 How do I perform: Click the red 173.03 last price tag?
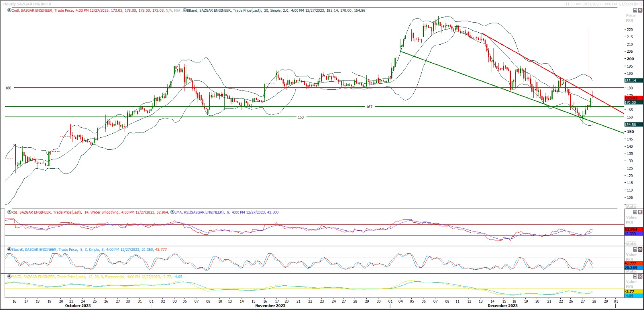click(633, 98)
